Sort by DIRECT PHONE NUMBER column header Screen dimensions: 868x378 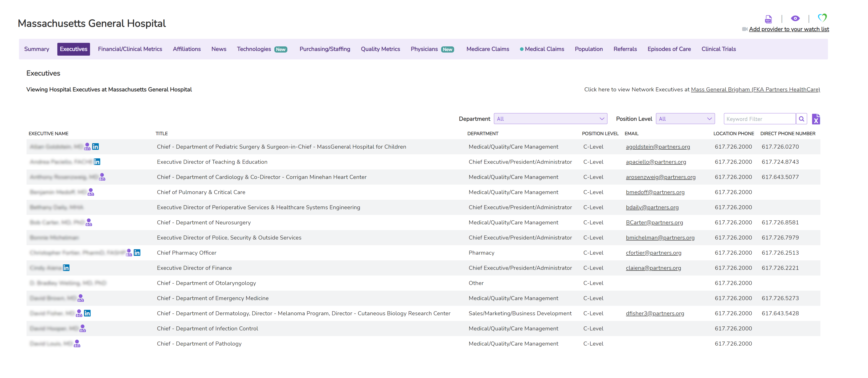pyautogui.click(x=787, y=134)
